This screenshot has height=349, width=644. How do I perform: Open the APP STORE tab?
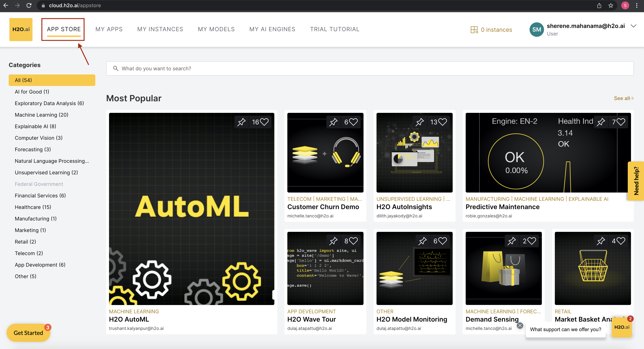[64, 29]
